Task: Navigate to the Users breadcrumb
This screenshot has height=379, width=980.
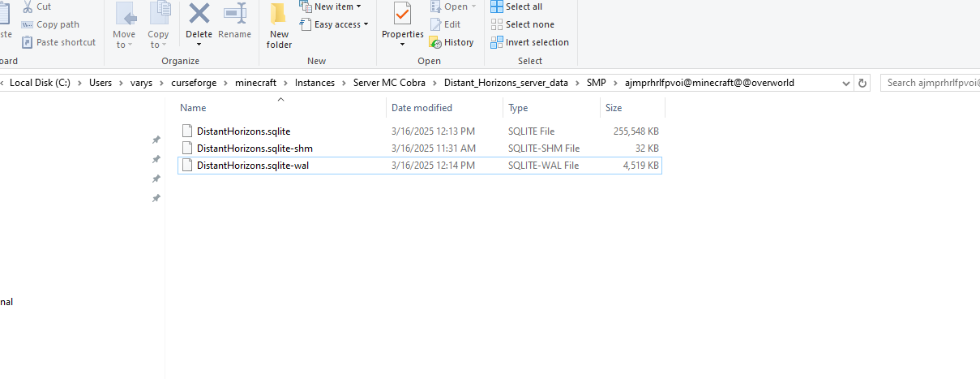Action: 101,83
